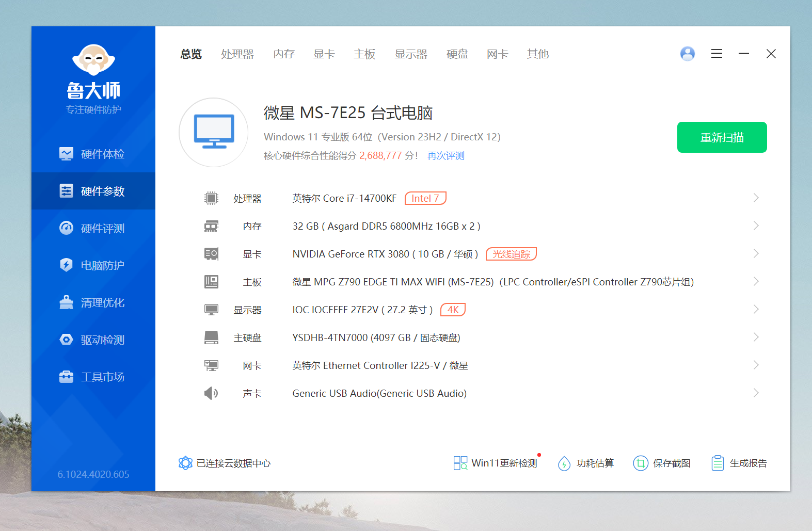This screenshot has height=531, width=812.
Task: Click the Win11 update check grid icon
Action: tap(460, 463)
